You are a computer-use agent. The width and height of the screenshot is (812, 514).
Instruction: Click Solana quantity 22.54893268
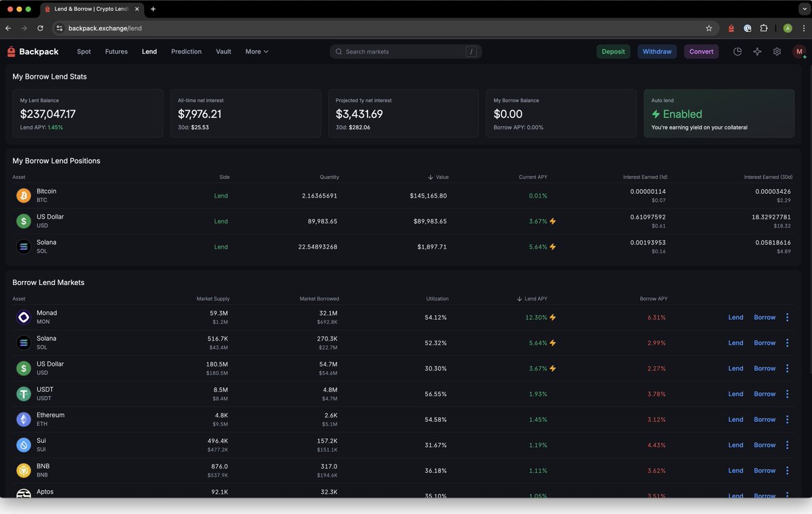coord(318,247)
